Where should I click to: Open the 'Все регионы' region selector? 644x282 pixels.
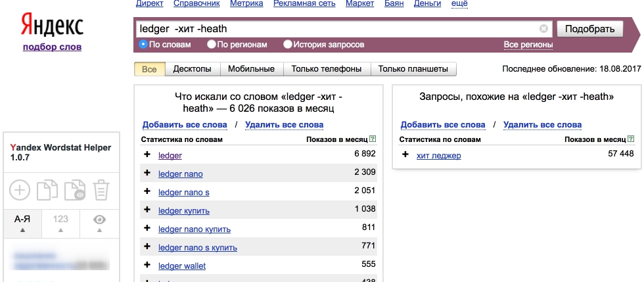coord(528,45)
